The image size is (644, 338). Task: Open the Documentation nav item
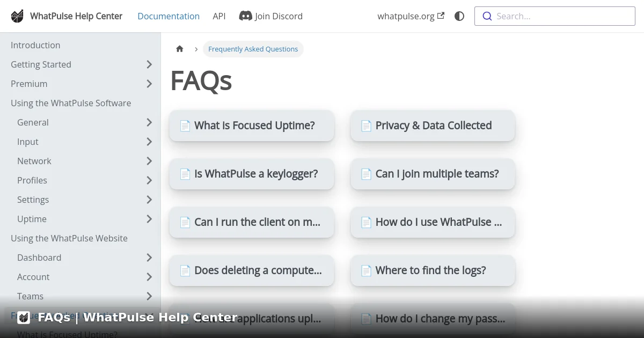coord(169,16)
